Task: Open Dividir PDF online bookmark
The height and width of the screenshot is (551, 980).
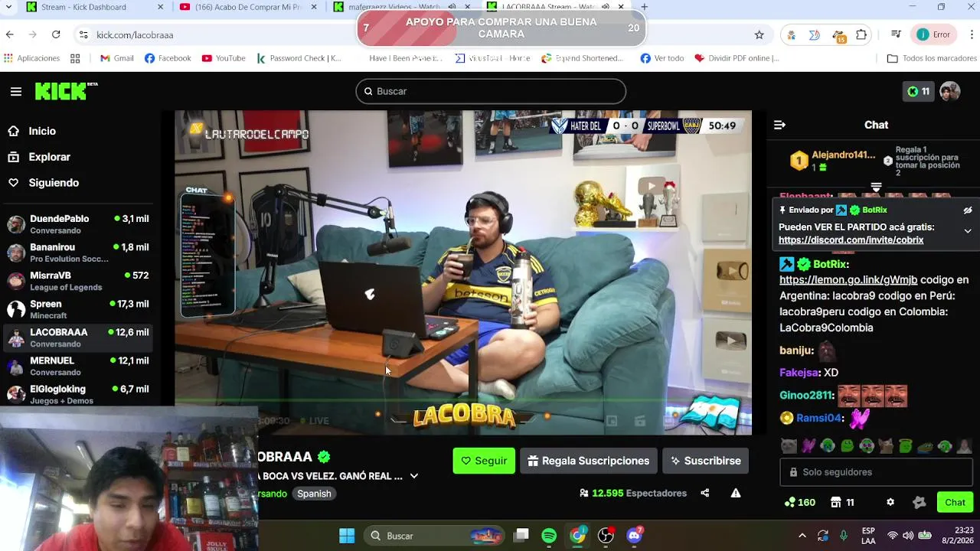Action: tap(737, 58)
